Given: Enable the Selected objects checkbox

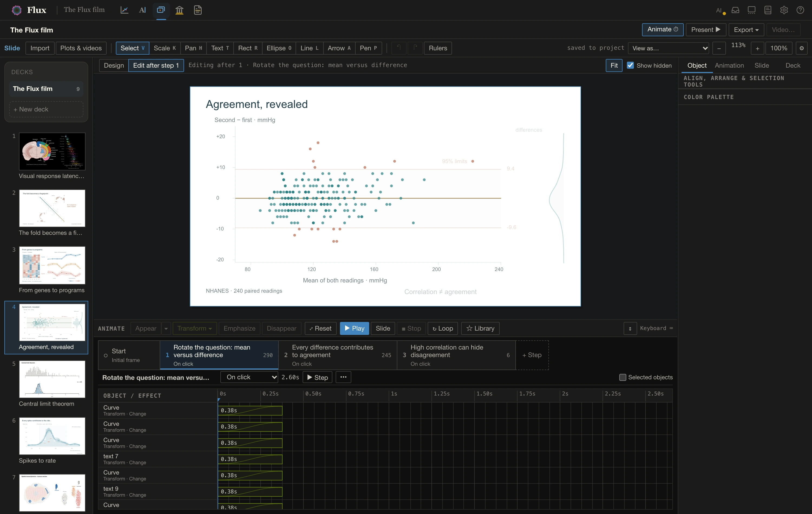Looking at the screenshot, I should pos(623,377).
